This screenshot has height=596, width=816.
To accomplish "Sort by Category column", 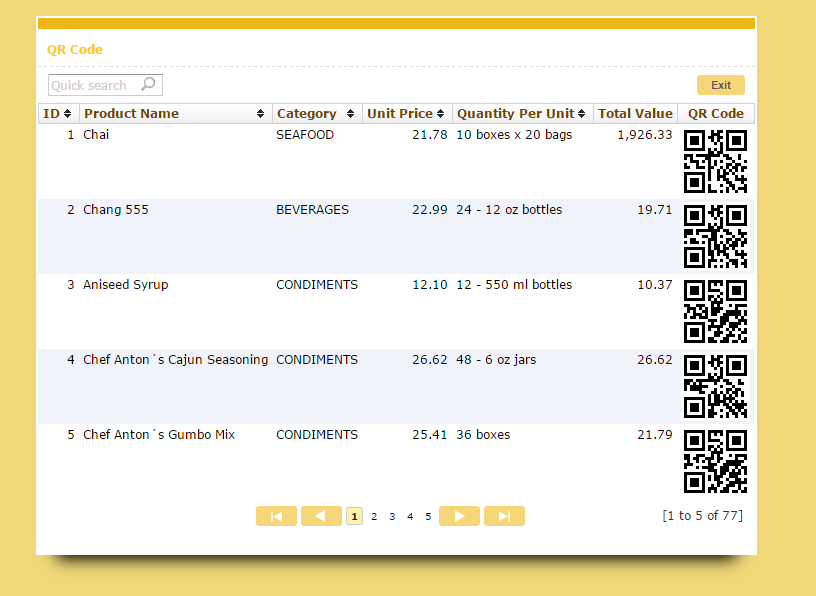I will (x=350, y=114).
